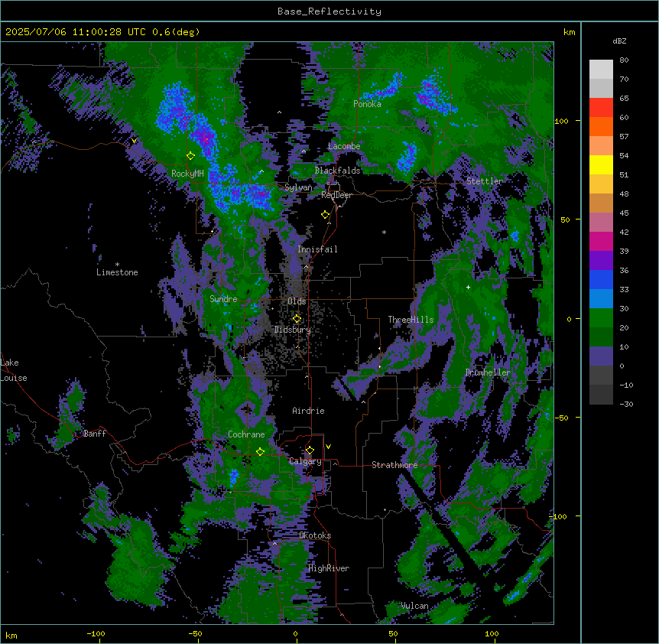659x644 pixels.
Task: Click the Vulcan label
Action: coord(414,606)
